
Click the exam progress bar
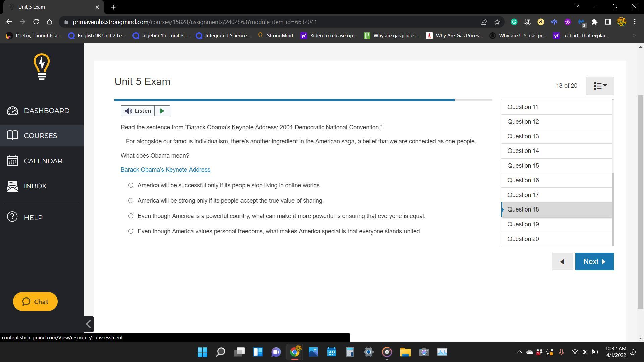(303, 100)
